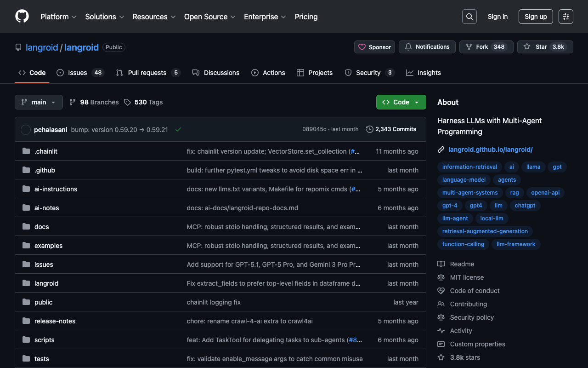
Task: Open search with magnifier icon
Action: 469,17
